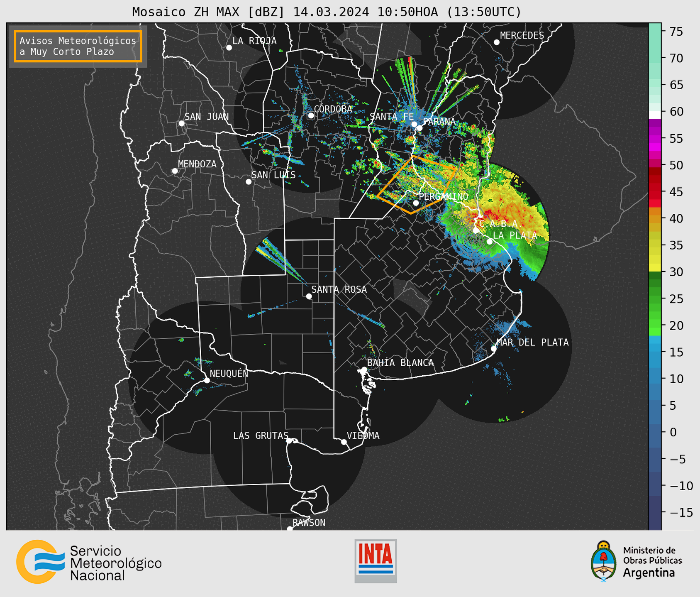
Task: Click the Ministerio de Obras Públicas crest
Action: coord(604,561)
